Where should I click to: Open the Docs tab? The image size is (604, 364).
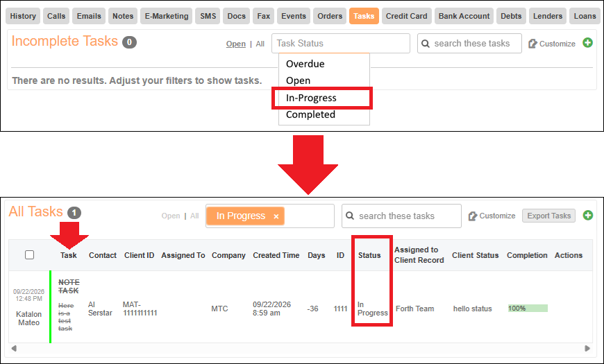(236, 16)
